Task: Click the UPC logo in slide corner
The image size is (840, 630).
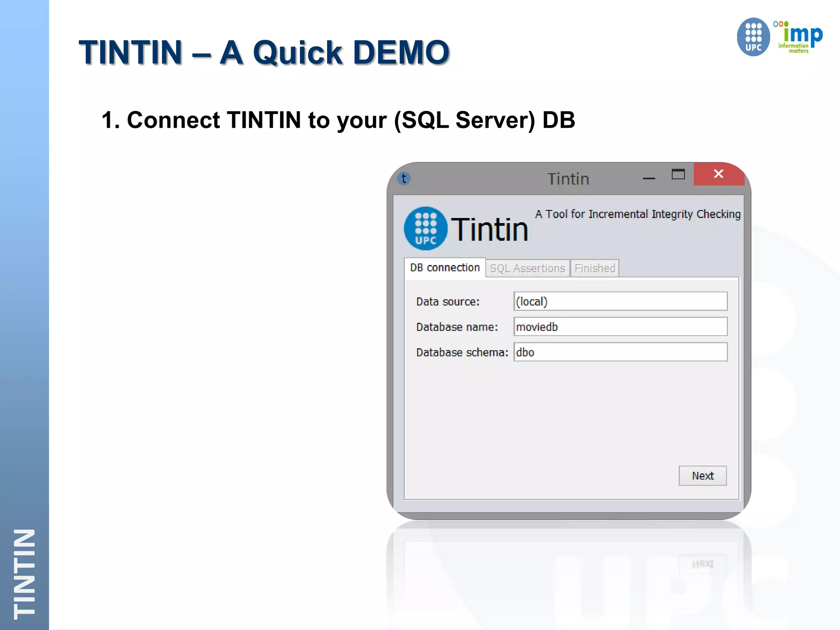Action: pyautogui.click(x=753, y=37)
